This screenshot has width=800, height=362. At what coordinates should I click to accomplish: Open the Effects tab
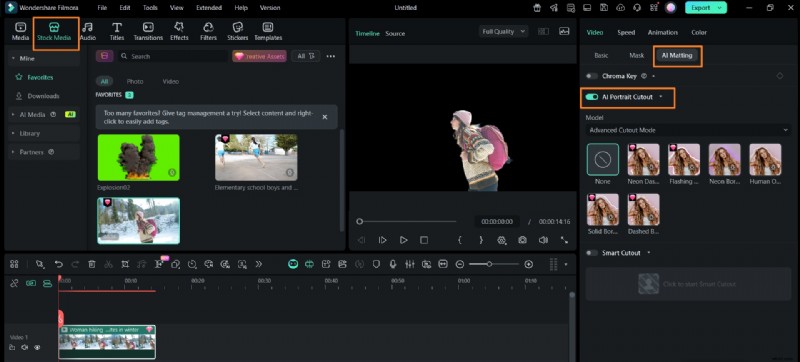click(x=179, y=32)
